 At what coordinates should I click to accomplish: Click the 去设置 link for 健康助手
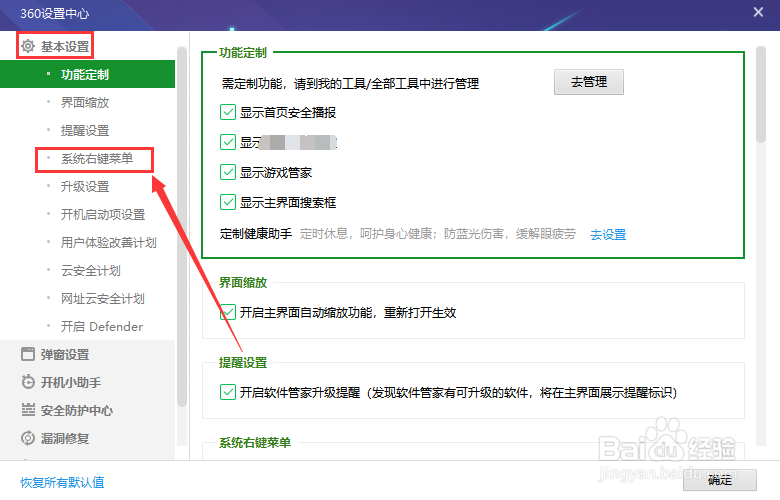pos(608,234)
